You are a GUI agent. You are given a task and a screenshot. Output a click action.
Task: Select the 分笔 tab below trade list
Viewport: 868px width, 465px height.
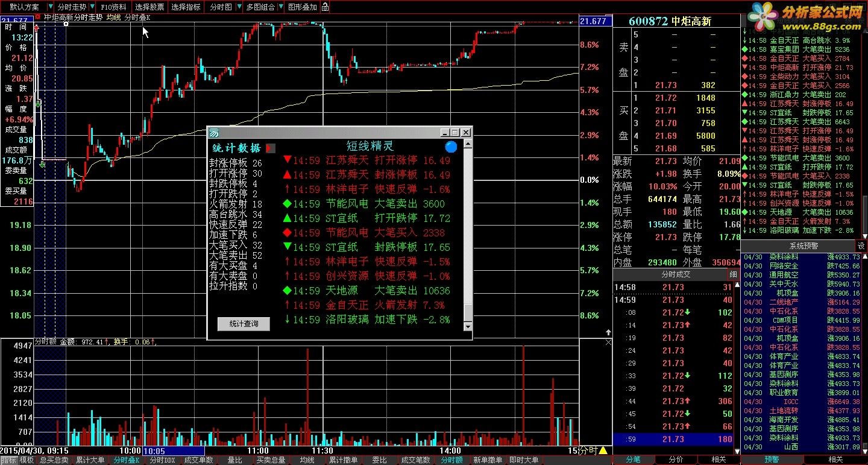(633, 460)
